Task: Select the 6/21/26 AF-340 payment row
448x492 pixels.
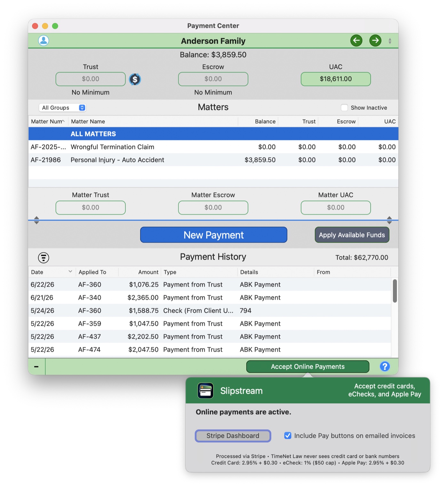Action: tap(210, 298)
